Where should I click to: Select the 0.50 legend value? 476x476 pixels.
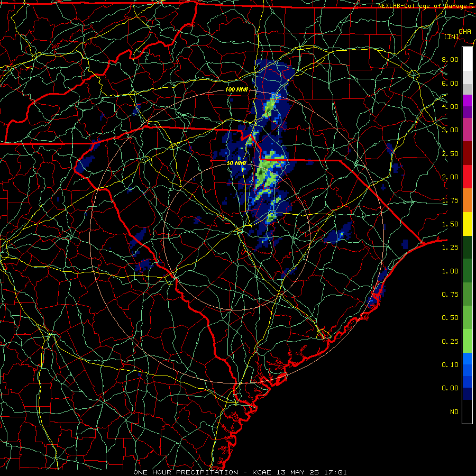450,318
